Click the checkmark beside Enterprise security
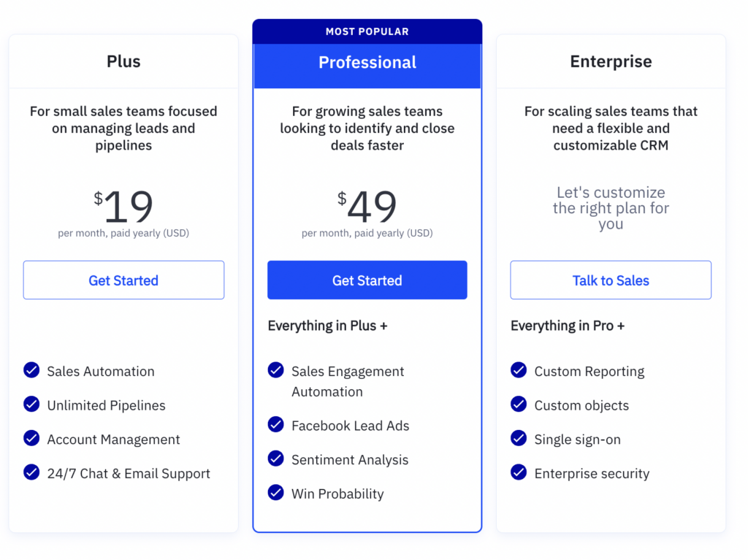The image size is (748, 560). [x=519, y=472]
